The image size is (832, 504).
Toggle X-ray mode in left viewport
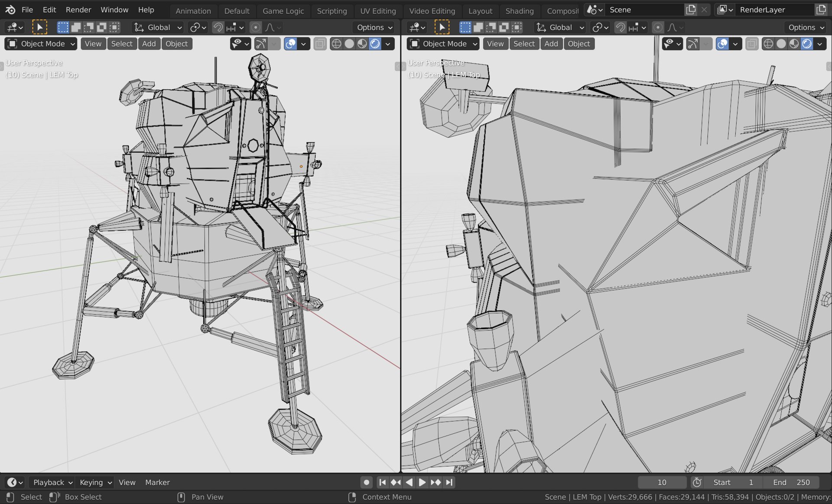pyautogui.click(x=320, y=44)
